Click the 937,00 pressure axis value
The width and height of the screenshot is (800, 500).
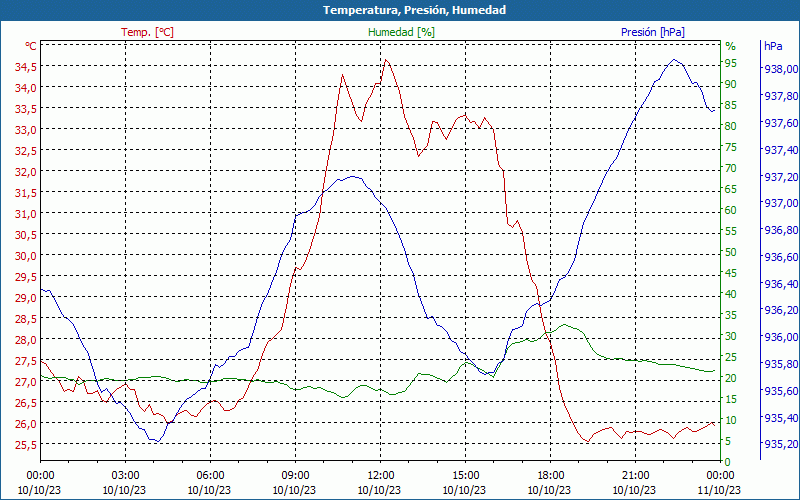coord(781,203)
